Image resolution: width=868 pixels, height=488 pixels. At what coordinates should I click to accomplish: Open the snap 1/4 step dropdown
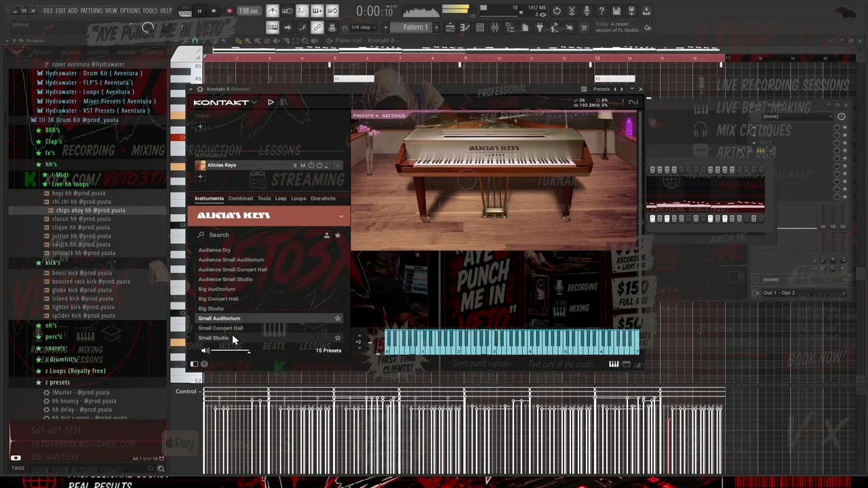click(x=363, y=28)
